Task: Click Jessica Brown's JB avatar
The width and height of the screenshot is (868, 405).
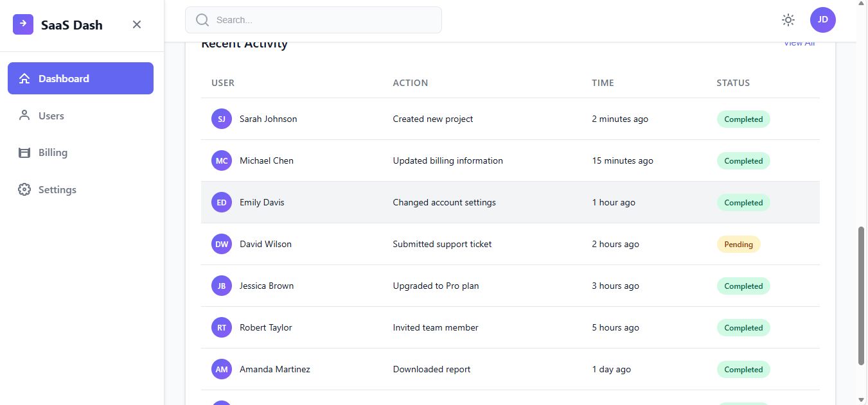Action: click(x=222, y=286)
